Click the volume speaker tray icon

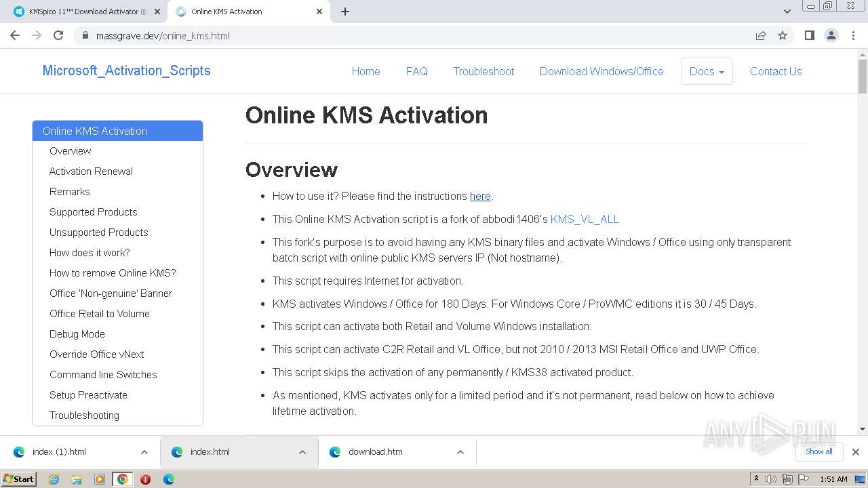[771, 479]
